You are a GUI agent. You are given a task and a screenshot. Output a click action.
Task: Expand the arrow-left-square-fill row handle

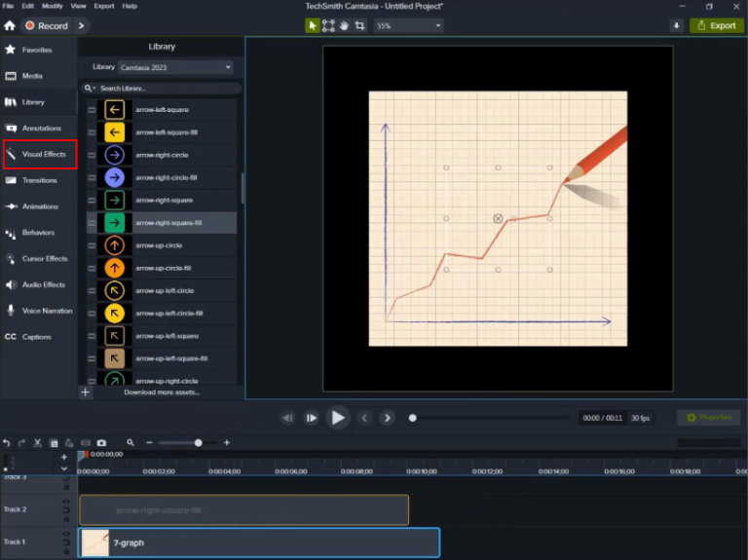tap(92, 132)
